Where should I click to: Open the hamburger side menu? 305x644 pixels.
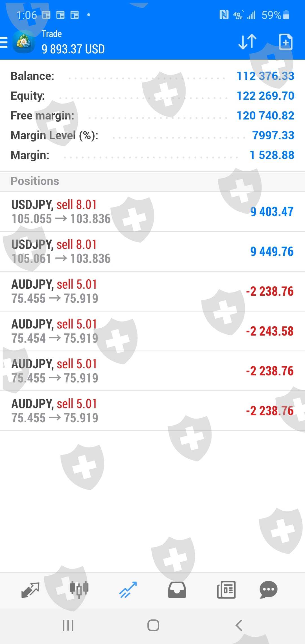[x=4, y=42]
